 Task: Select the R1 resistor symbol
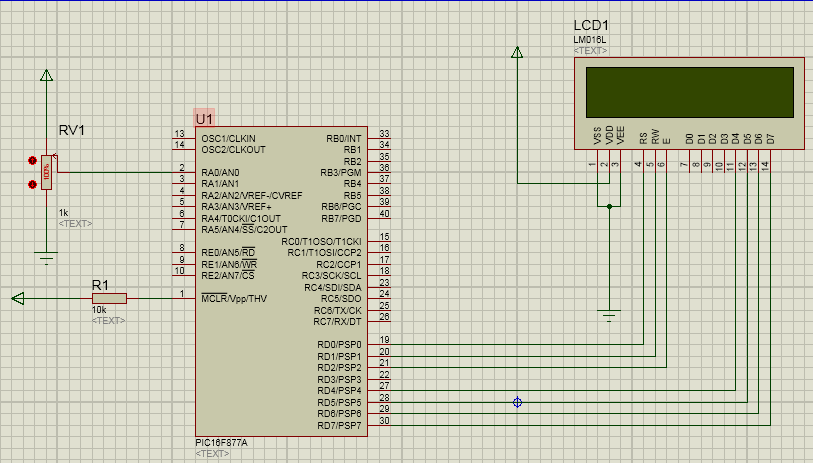pos(109,298)
